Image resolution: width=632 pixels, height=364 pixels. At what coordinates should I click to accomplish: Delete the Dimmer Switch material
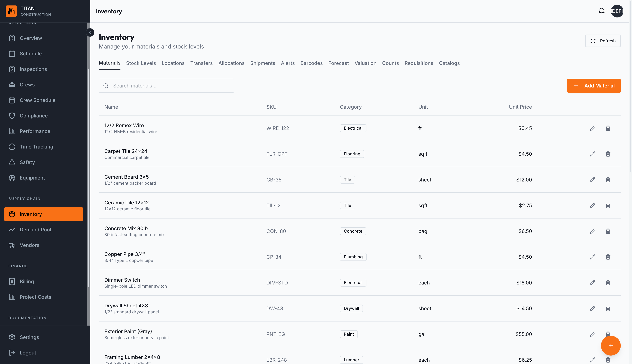click(x=608, y=283)
